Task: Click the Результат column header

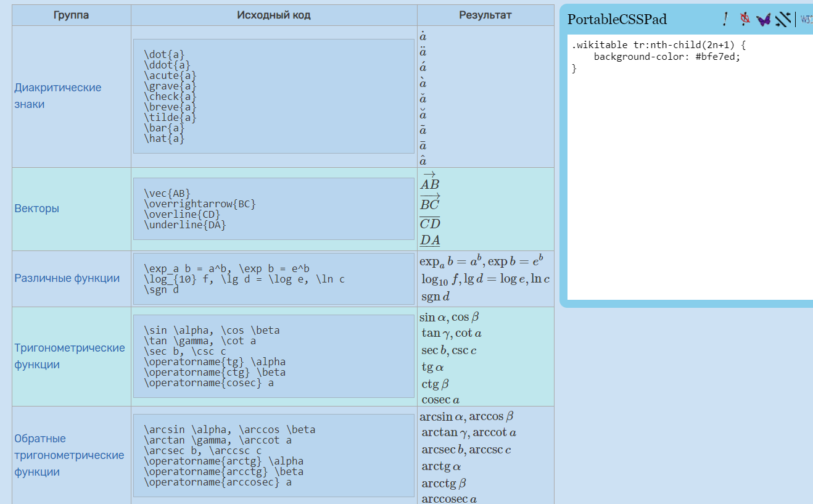Action: tap(485, 15)
